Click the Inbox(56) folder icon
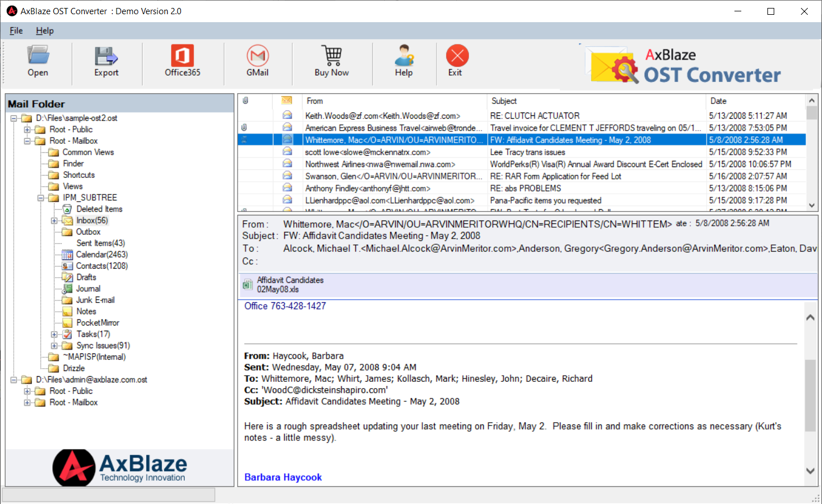822x504 pixels. (x=67, y=220)
